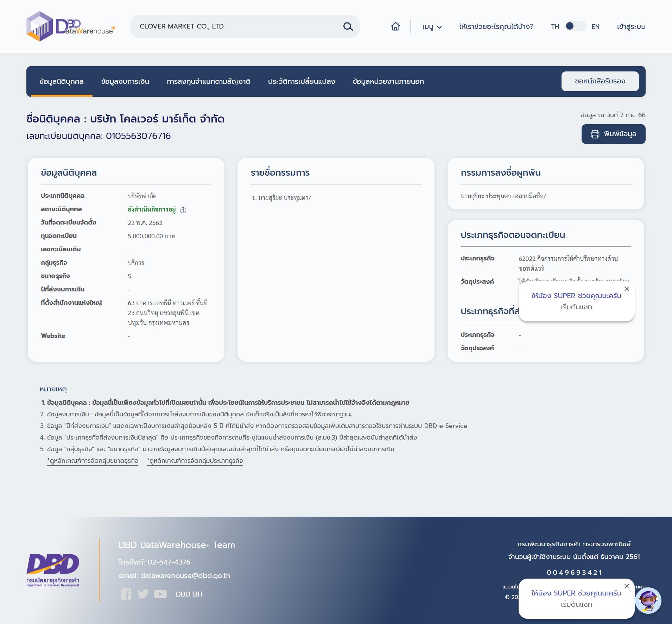The image size is (672, 624).
Task: Open the *ดูหลักเกณฑ์การจัดกลุ่มประเภทธุรกิจ link
Action: pyautogui.click(x=195, y=461)
